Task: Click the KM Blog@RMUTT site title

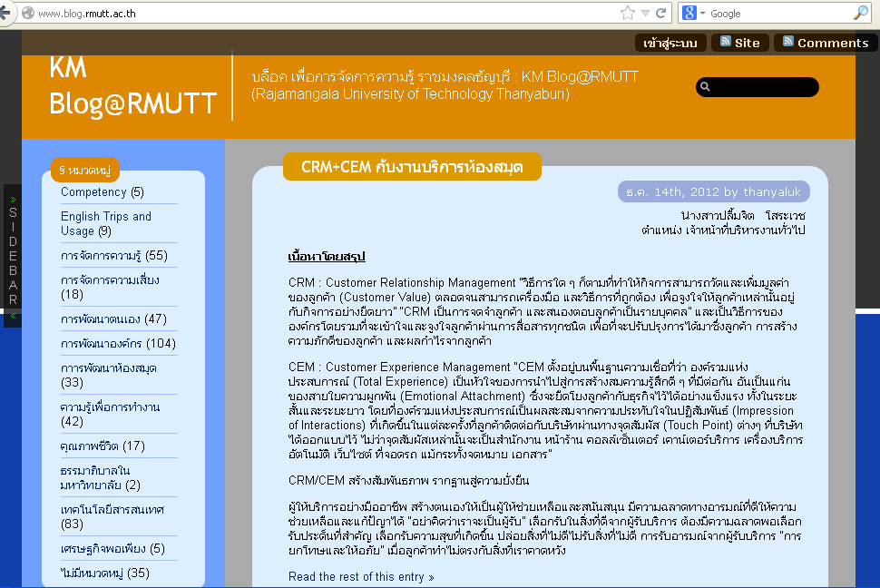Action: click(132, 86)
